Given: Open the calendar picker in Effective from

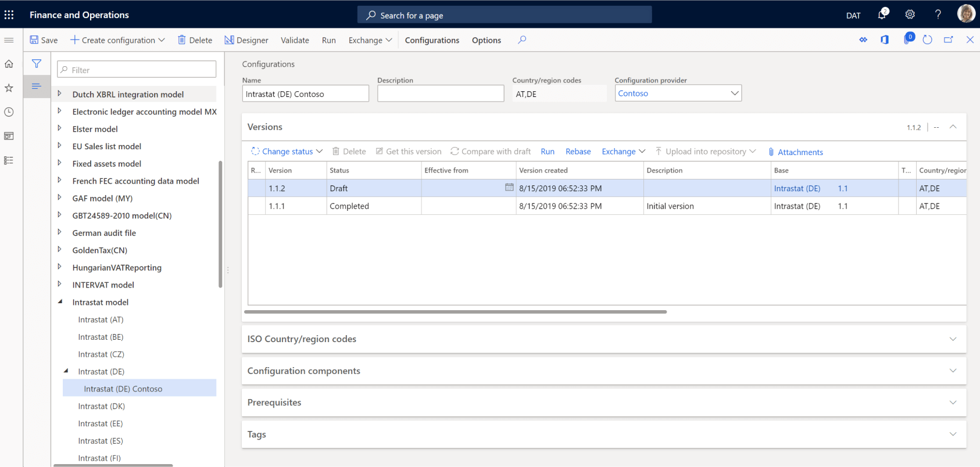Looking at the screenshot, I should (x=509, y=188).
